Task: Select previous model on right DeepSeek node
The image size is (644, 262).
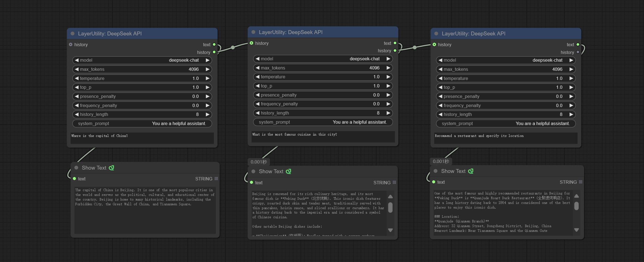Action: coord(440,60)
